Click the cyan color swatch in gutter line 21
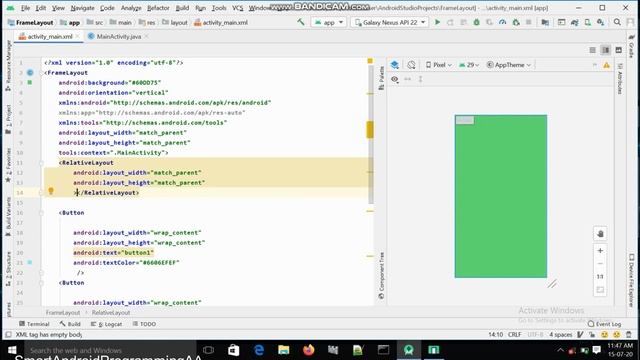 point(30,262)
